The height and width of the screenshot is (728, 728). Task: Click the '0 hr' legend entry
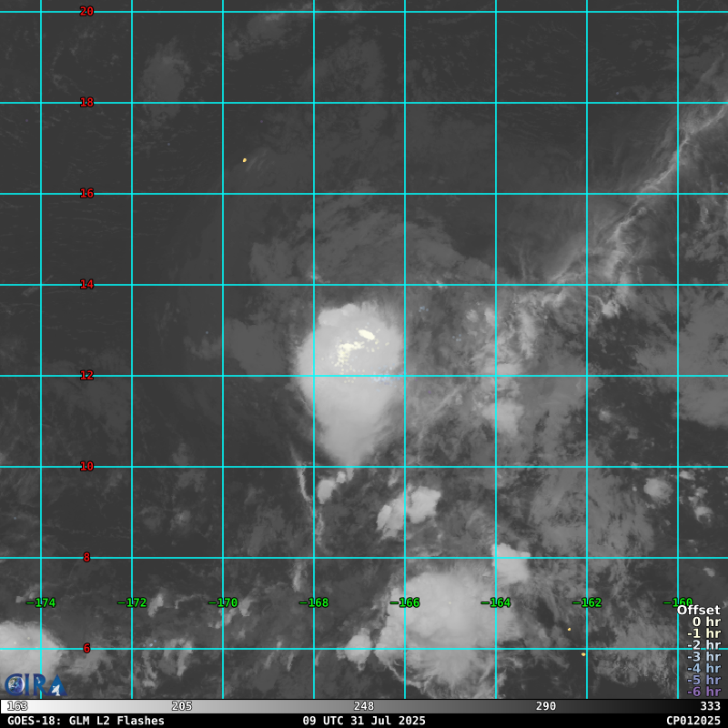[x=706, y=622]
